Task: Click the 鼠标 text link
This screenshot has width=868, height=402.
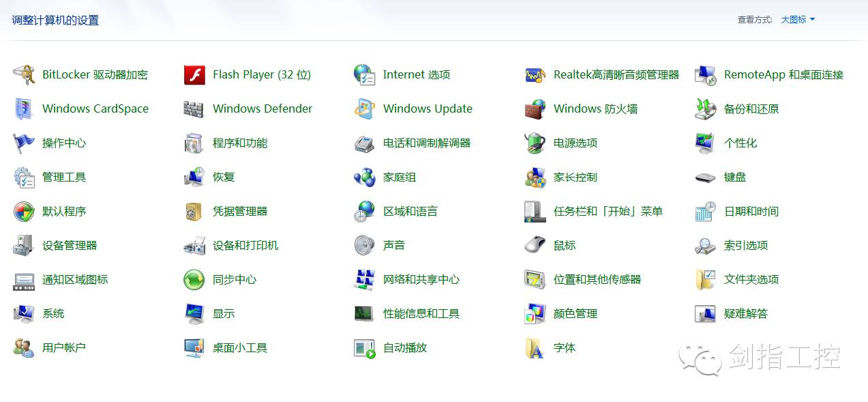Action: click(x=565, y=245)
